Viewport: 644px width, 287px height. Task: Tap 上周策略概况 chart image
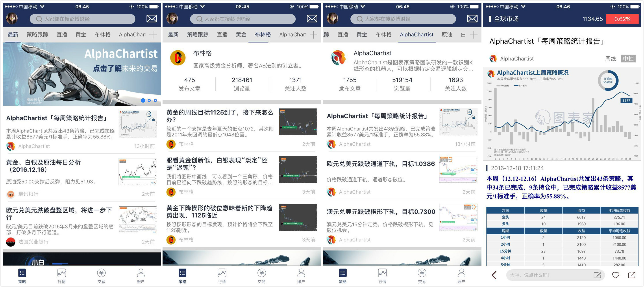click(562, 114)
